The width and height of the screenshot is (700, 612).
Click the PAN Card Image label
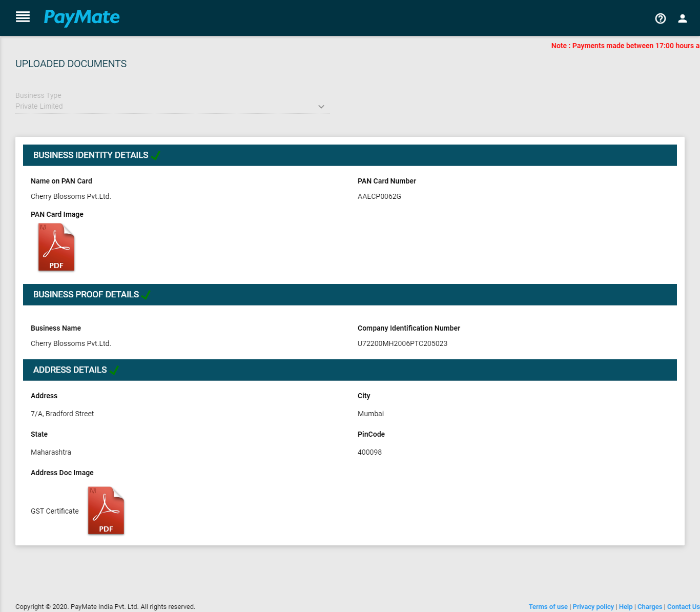point(57,214)
